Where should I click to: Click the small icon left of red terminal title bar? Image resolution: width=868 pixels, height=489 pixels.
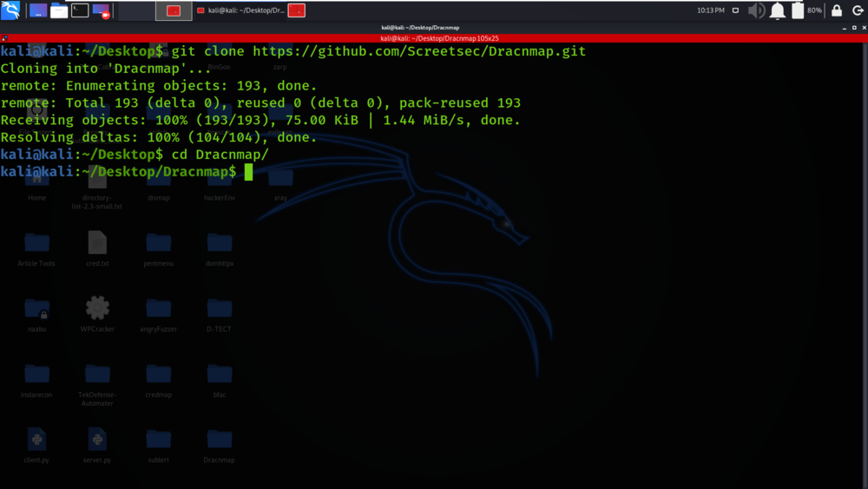[4, 38]
